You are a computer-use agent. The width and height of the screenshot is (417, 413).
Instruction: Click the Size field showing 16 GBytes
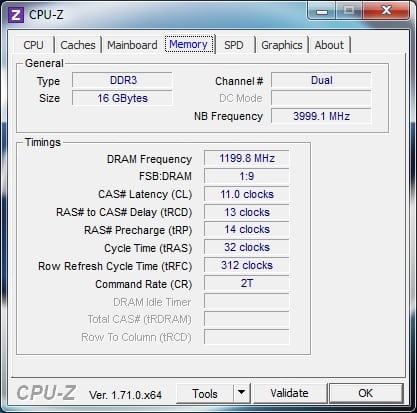122,98
